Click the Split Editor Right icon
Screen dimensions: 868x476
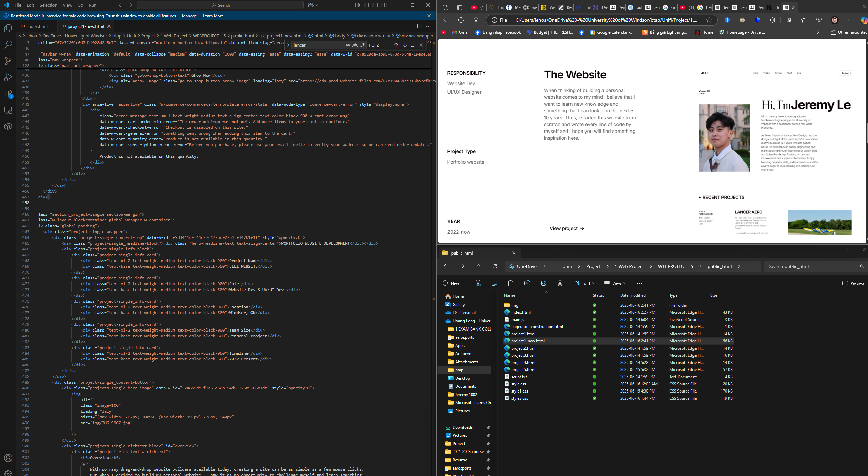[420, 26]
